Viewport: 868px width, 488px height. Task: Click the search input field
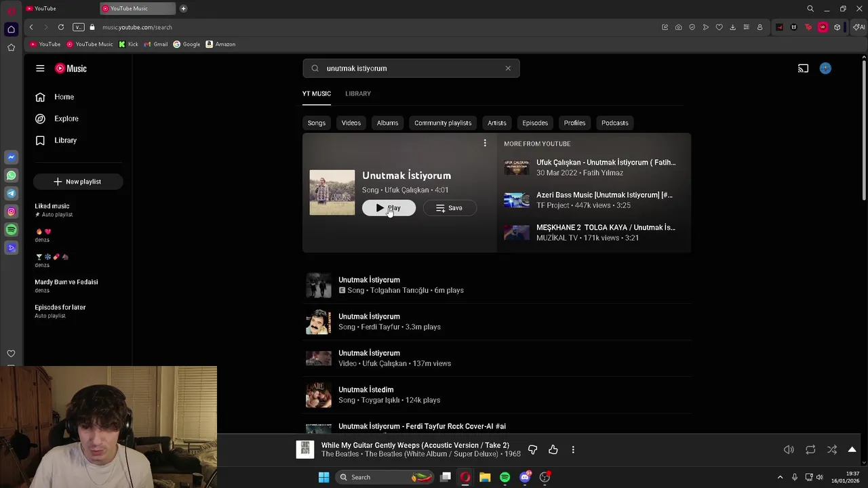[412, 68]
